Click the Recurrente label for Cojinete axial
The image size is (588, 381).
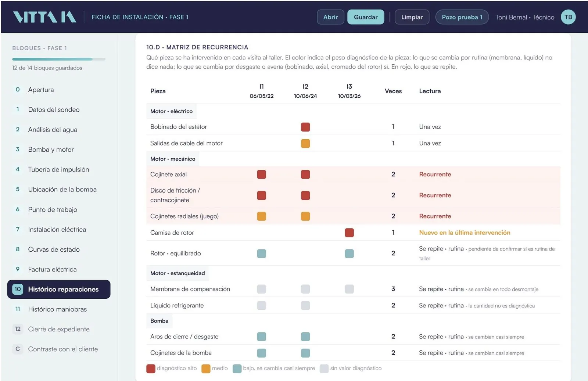coord(435,174)
